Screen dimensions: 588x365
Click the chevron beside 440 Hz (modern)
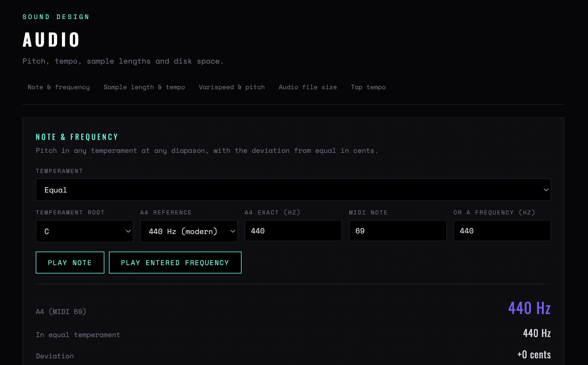(x=233, y=231)
